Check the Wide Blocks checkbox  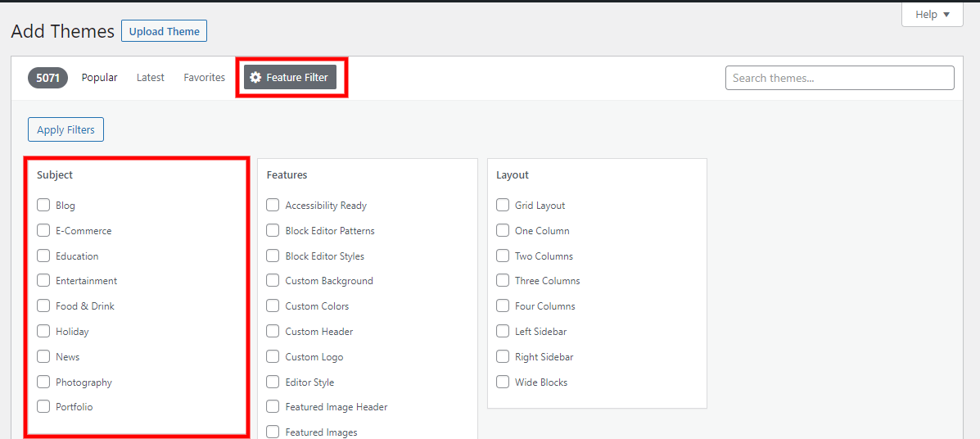coord(503,382)
